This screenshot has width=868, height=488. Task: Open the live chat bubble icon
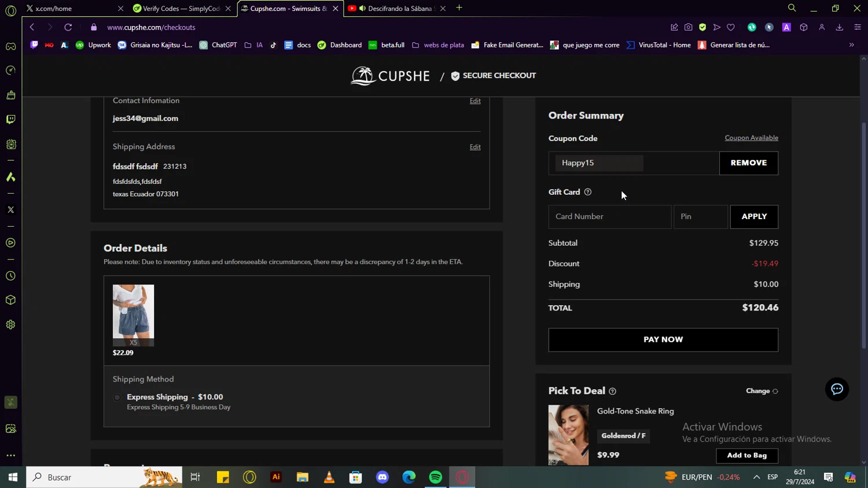837,389
